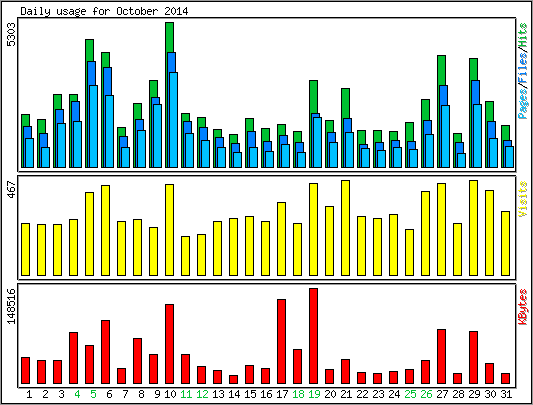Viewport: 533px width, 405px height.
Task: Click day 17 on the x-axis
Action: coord(282,394)
